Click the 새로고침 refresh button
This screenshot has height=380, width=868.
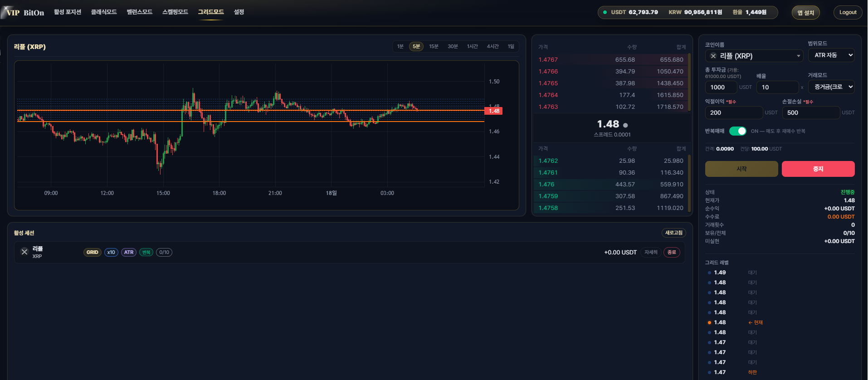pos(673,233)
